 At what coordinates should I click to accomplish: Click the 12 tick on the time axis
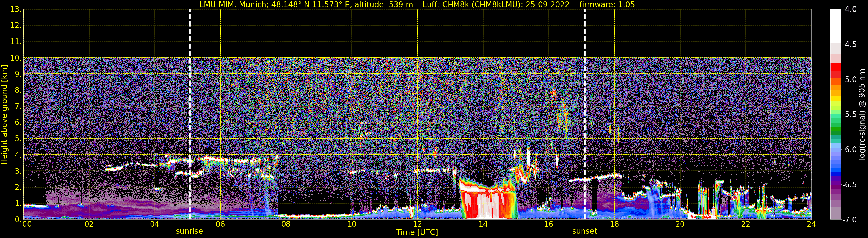417,224
